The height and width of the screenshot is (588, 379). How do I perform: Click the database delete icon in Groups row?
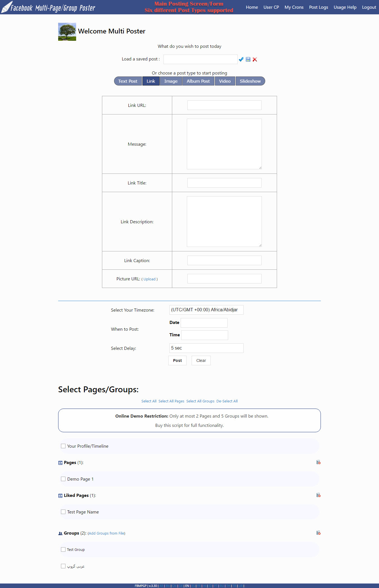(318, 533)
